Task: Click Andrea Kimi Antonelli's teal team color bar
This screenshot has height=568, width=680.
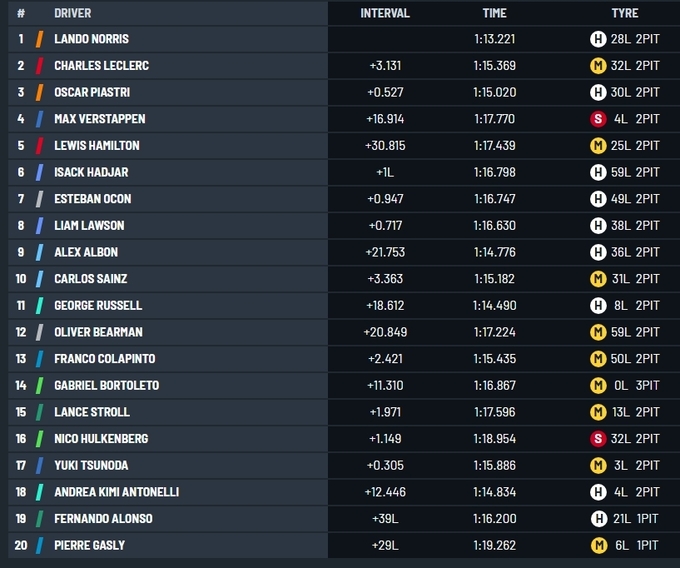Action: click(39, 492)
